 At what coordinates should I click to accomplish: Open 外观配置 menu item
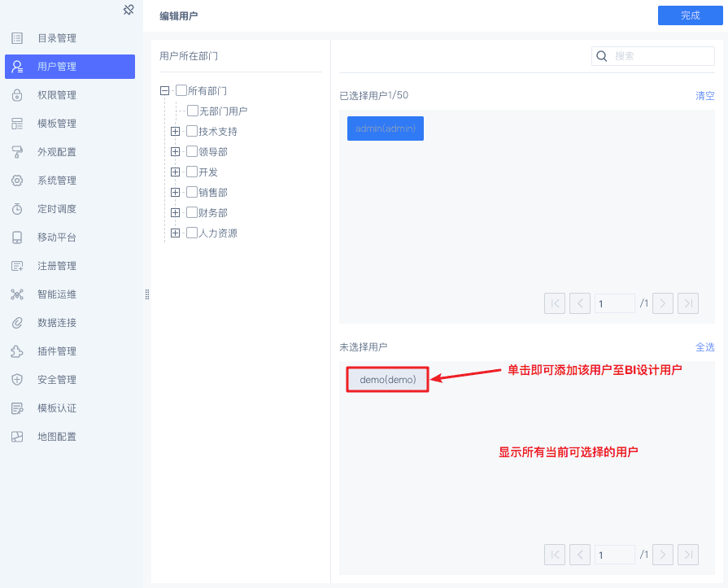(x=70, y=152)
